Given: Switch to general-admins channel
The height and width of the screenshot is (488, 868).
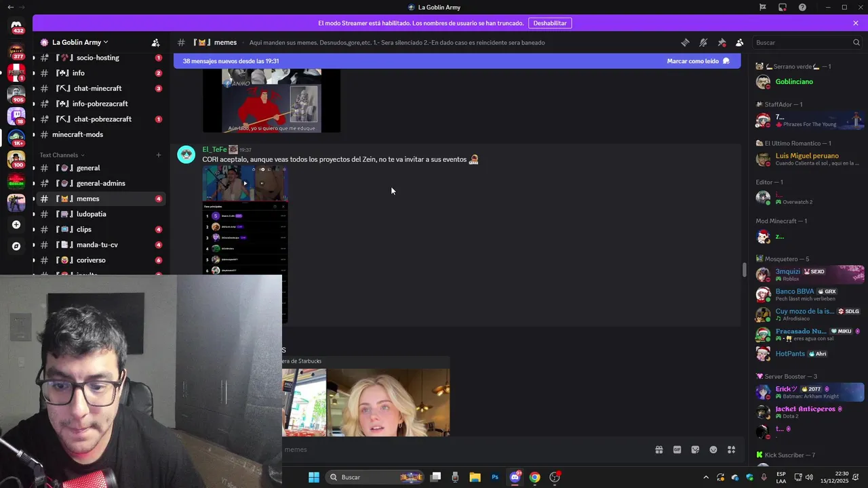Looking at the screenshot, I should (99, 184).
